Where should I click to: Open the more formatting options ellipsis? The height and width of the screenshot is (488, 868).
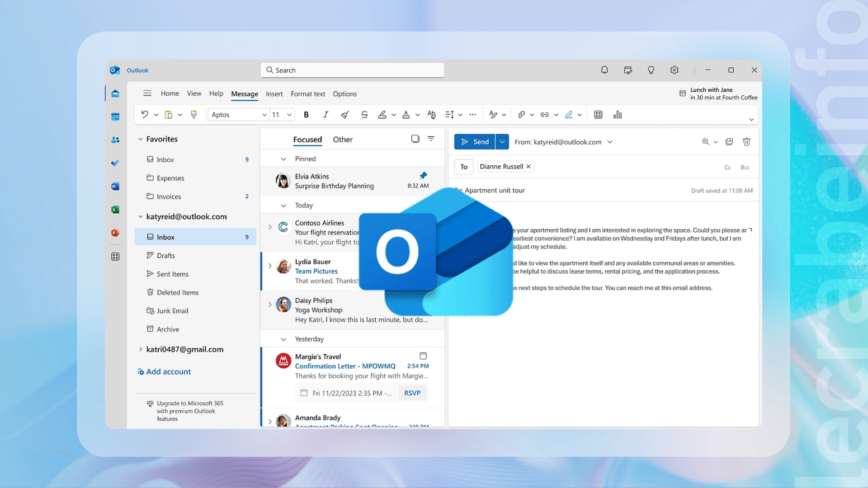coord(473,115)
